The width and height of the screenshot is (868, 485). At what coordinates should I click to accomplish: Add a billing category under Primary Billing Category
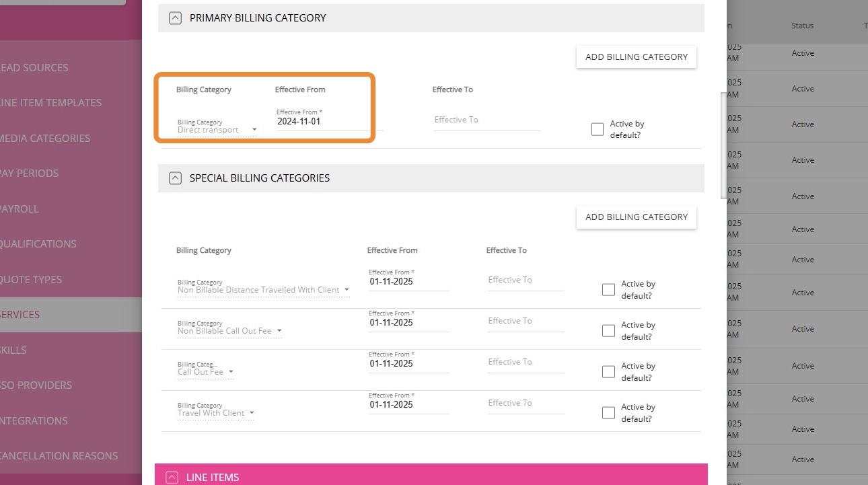[636, 57]
